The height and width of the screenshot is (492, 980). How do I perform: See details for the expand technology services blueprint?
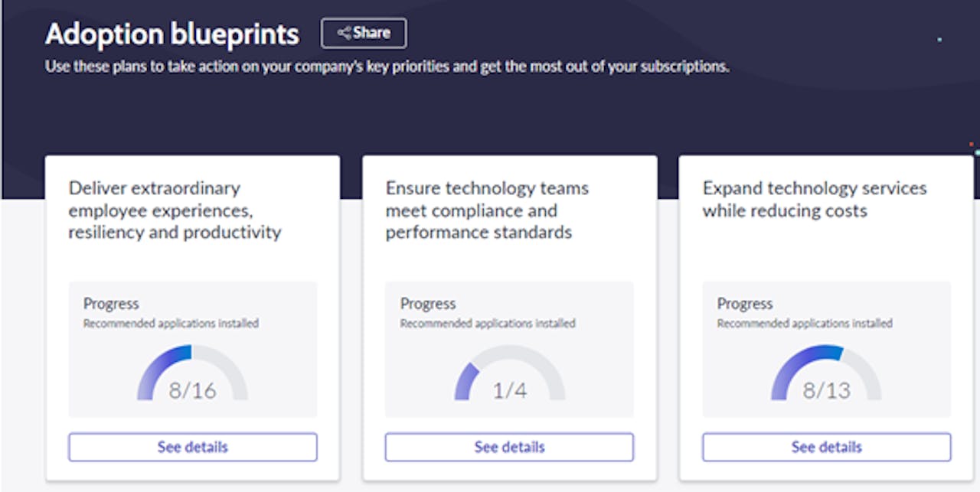tap(825, 447)
